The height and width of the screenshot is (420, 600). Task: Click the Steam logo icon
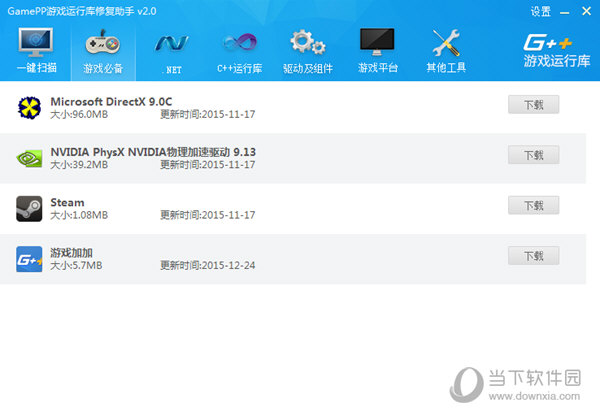[x=29, y=209]
